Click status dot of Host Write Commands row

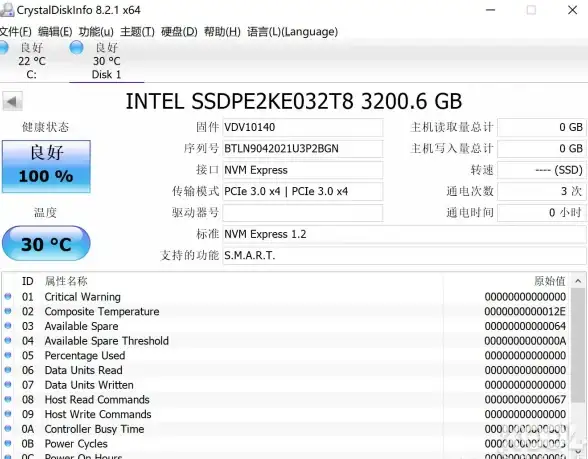point(8,414)
